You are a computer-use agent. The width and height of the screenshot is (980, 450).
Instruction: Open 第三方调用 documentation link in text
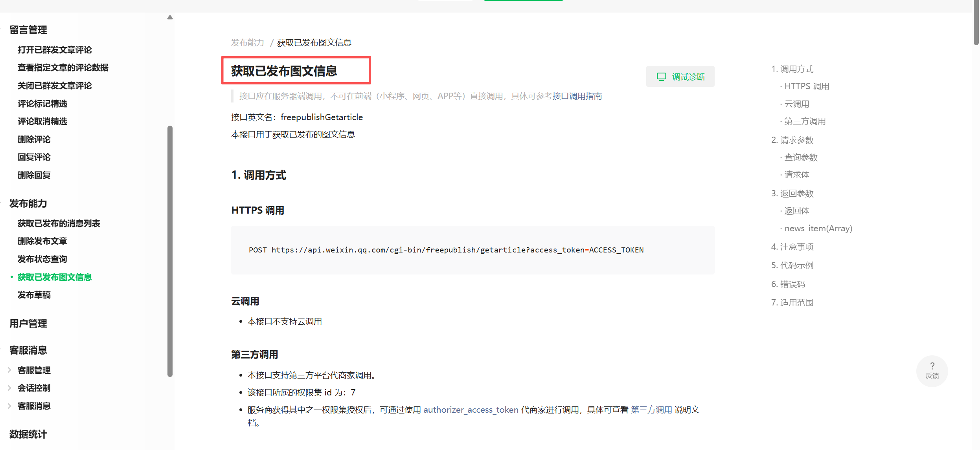[x=651, y=410]
